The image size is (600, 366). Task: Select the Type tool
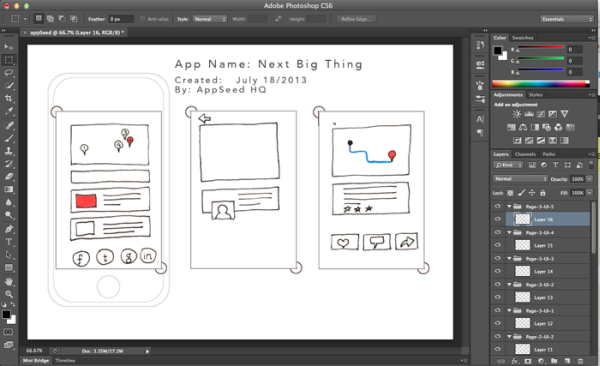9,242
